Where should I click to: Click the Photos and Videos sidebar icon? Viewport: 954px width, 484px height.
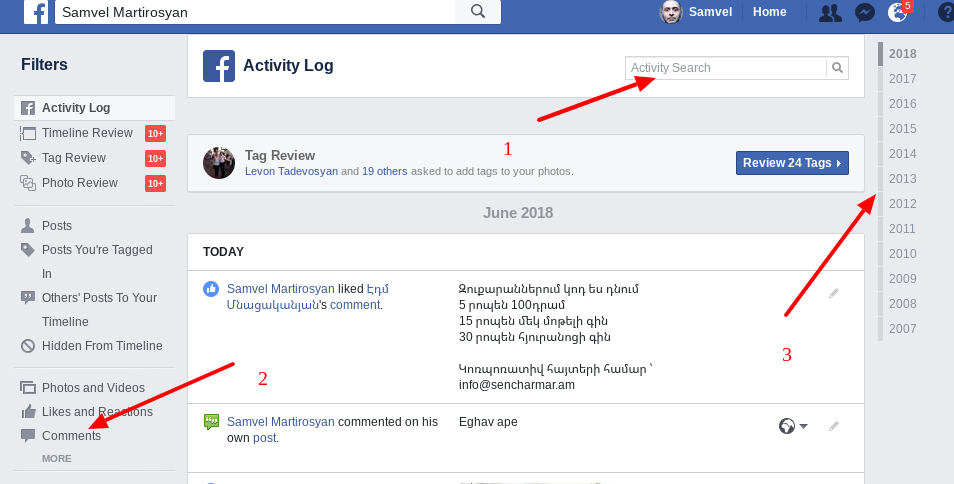28,387
